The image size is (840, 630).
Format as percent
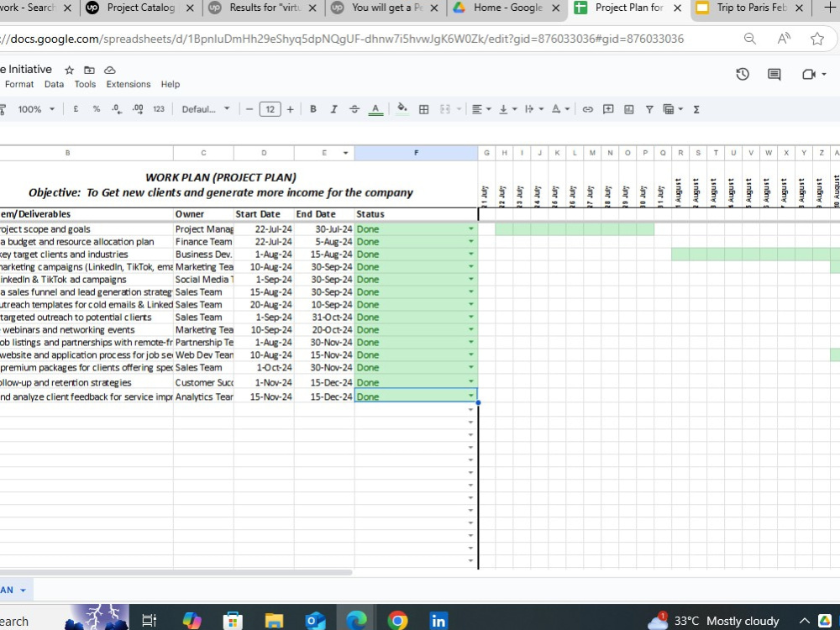click(x=97, y=109)
